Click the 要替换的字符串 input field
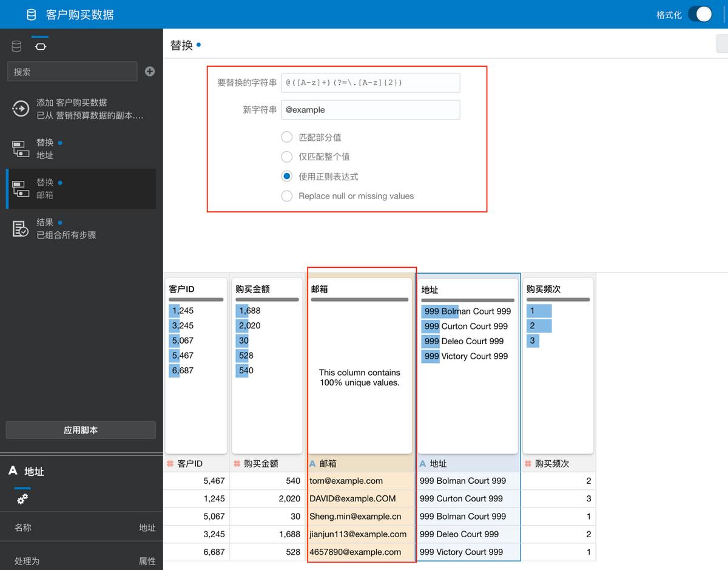 [x=369, y=83]
